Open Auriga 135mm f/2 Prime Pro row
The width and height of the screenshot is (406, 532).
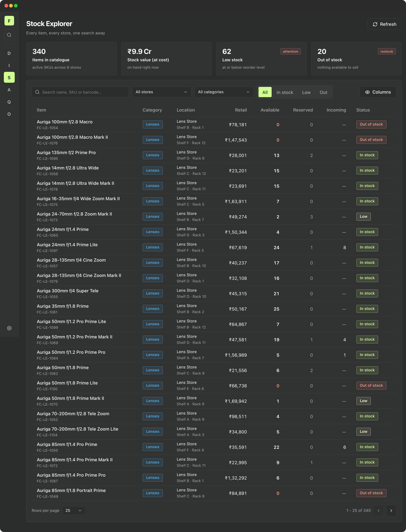click(214, 155)
